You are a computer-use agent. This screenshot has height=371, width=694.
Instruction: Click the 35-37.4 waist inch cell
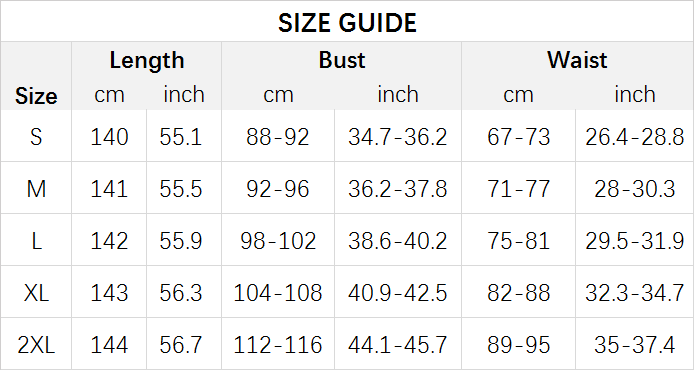pyautogui.click(x=634, y=345)
